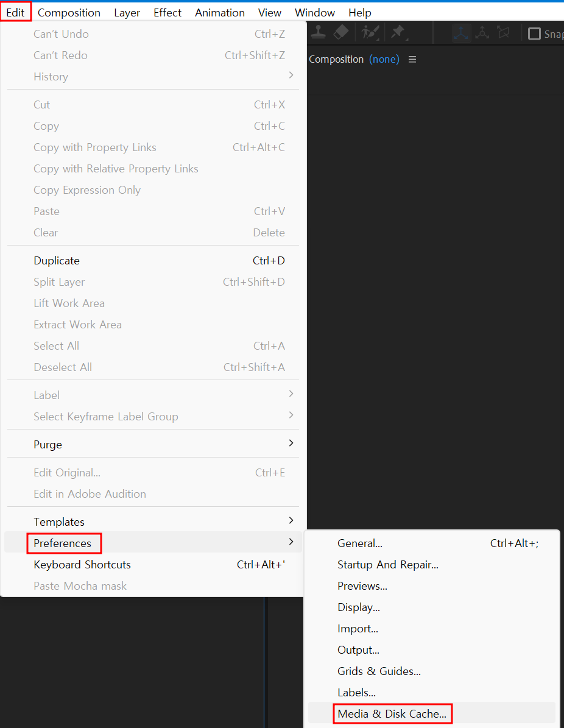Switch to World Axis mode
This screenshot has width=564, height=728.
[482, 33]
